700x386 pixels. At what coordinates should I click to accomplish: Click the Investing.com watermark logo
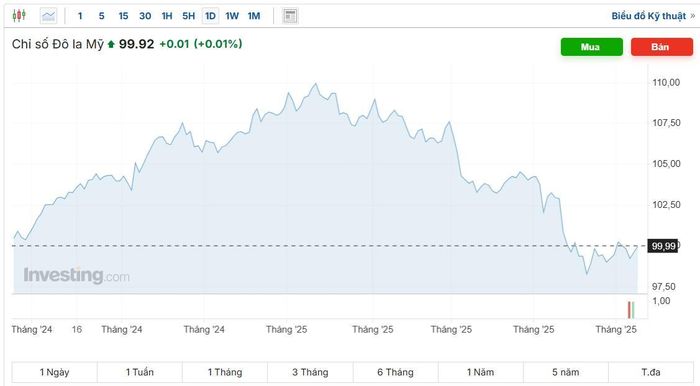point(76,275)
